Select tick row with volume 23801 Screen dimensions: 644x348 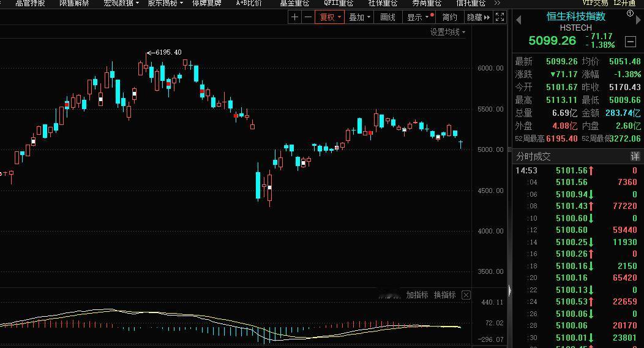[x=577, y=338]
